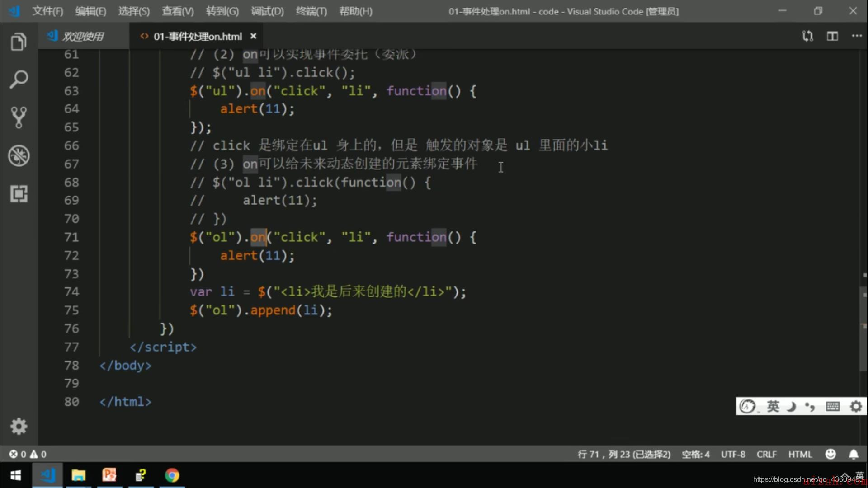Open the Source Control view

pyautogui.click(x=19, y=117)
